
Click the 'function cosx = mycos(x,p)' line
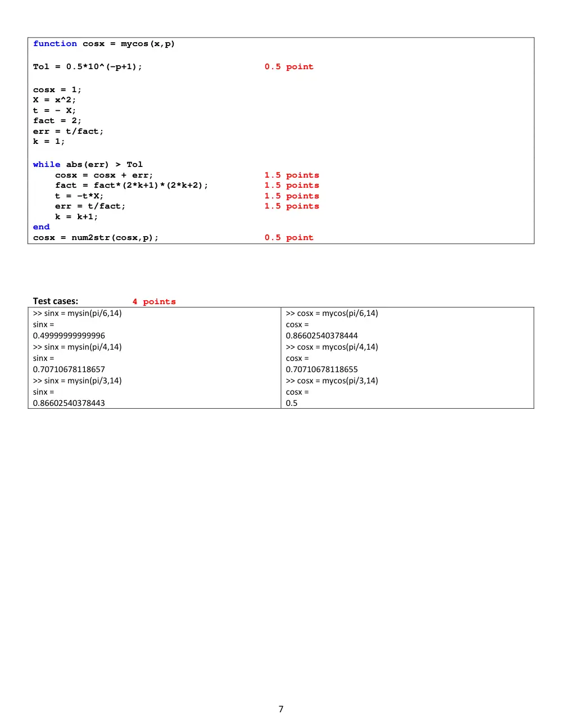click(104, 44)
